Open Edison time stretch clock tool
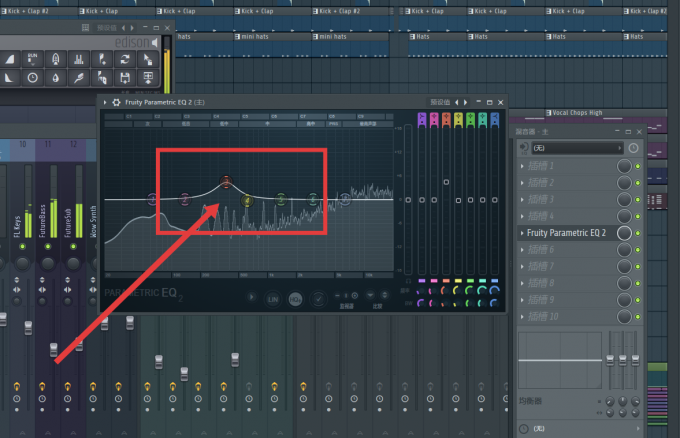 (33, 78)
